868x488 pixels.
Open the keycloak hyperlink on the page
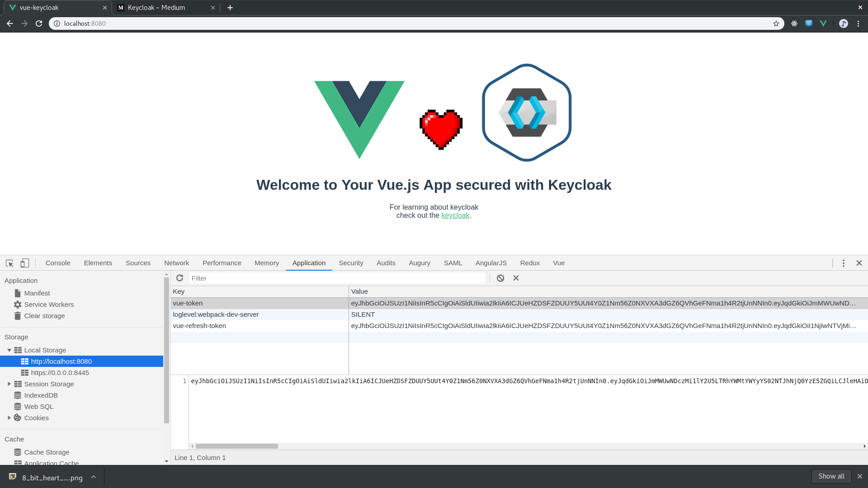(x=455, y=216)
